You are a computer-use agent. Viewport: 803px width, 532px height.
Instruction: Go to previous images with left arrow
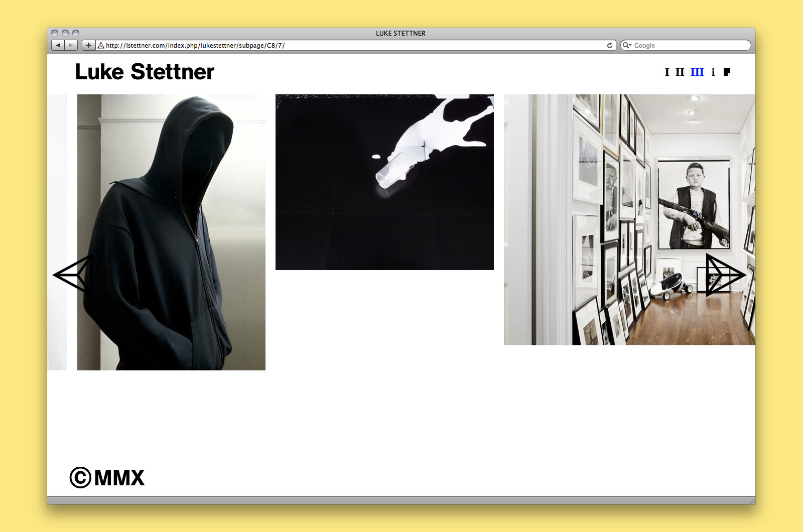[x=72, y=275]
